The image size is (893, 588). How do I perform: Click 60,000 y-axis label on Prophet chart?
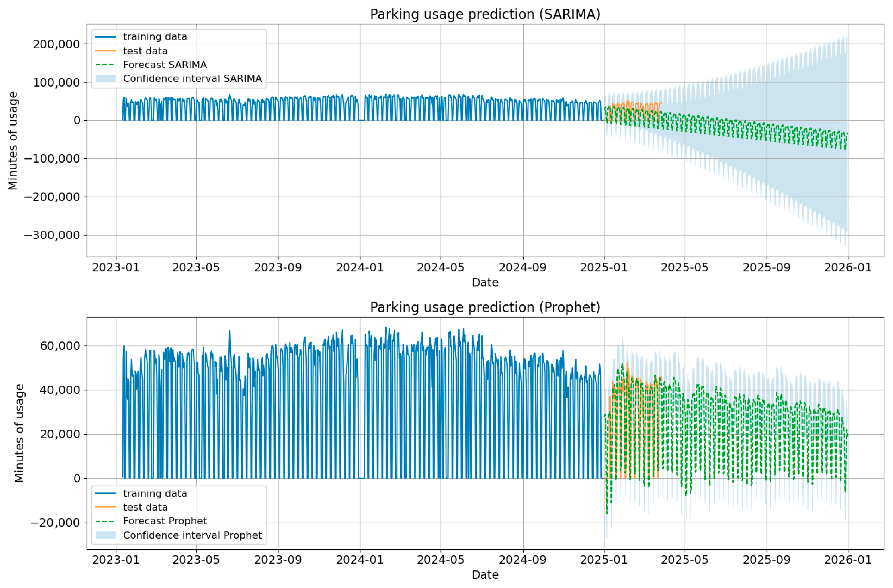pyautogui.click(x=60, y=345)
